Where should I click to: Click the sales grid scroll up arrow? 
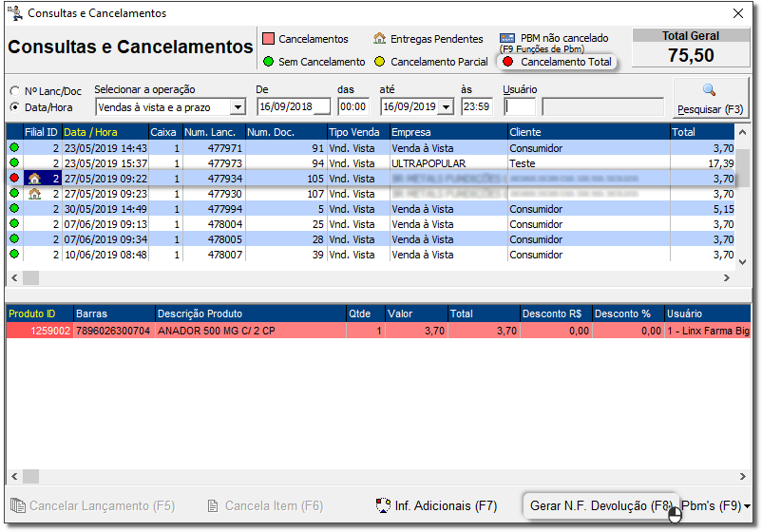742,132
